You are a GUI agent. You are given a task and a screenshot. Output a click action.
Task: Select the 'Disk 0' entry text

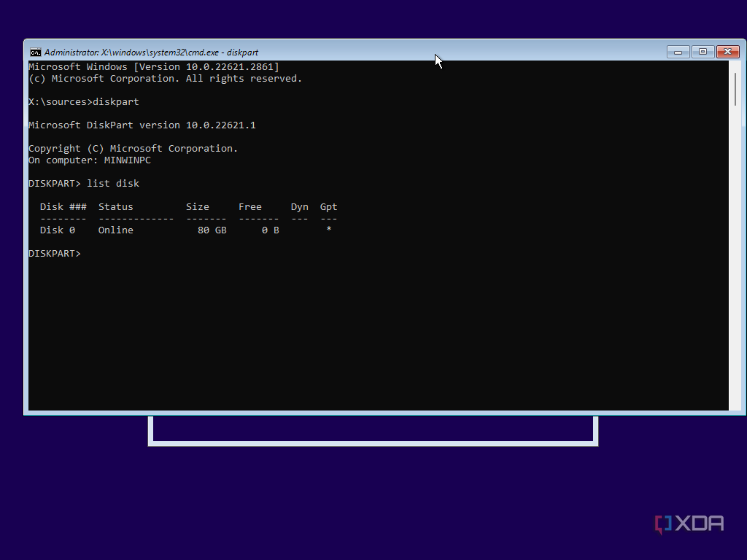(x=57, y=230)
